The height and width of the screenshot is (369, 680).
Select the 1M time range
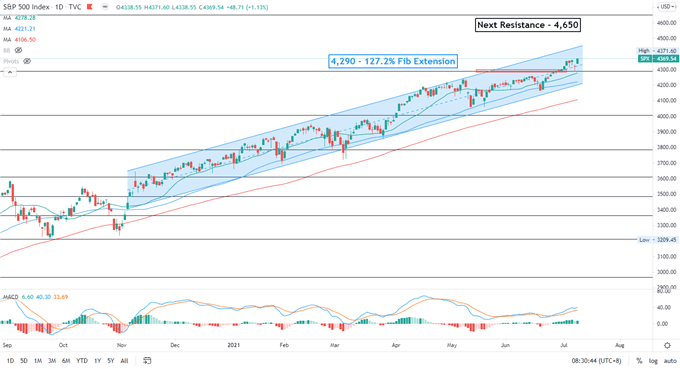(x=38, y=360)
